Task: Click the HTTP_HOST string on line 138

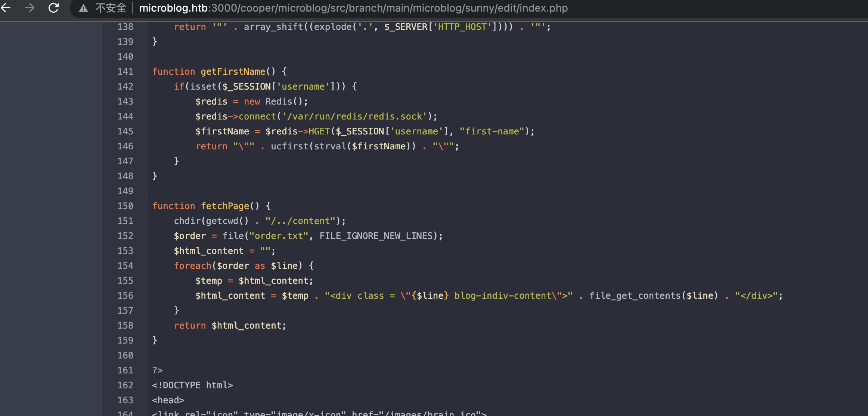Action: (462, 27)
